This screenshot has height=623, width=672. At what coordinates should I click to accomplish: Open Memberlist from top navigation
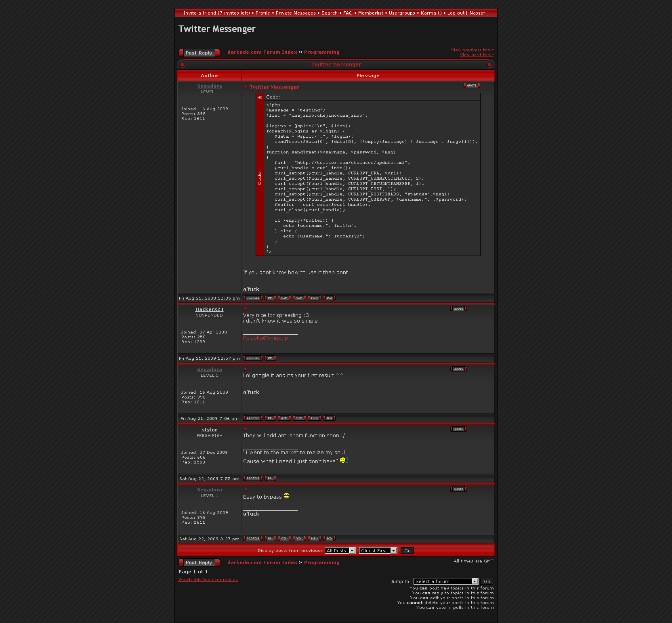coord(370,13)
